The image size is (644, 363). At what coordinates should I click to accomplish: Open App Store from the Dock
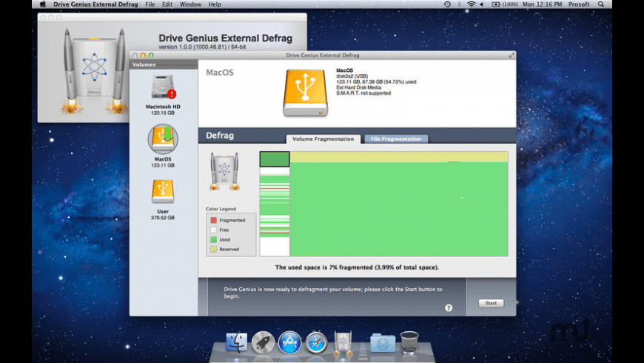(x=289, y=342)
